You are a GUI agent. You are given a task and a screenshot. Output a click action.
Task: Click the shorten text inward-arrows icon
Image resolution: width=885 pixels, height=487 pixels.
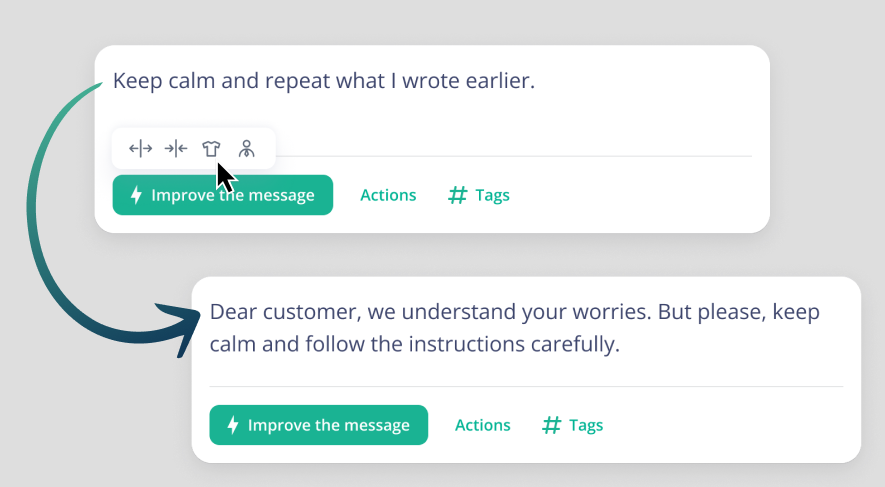point(176,149)
